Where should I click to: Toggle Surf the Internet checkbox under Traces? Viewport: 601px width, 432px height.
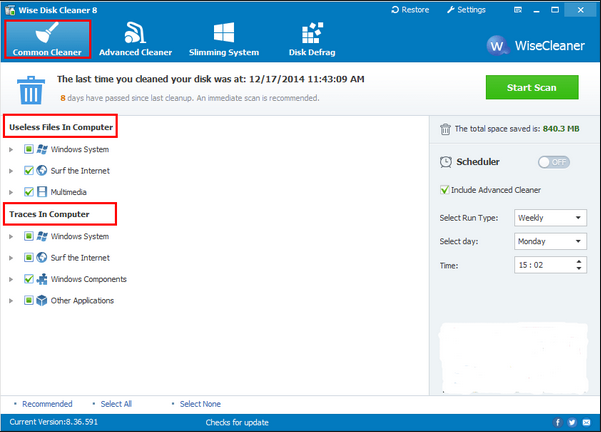[29, 257]
